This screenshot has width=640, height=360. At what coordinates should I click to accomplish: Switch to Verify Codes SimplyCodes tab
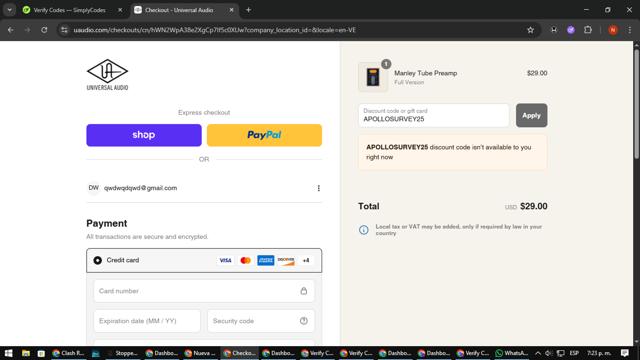69,10
